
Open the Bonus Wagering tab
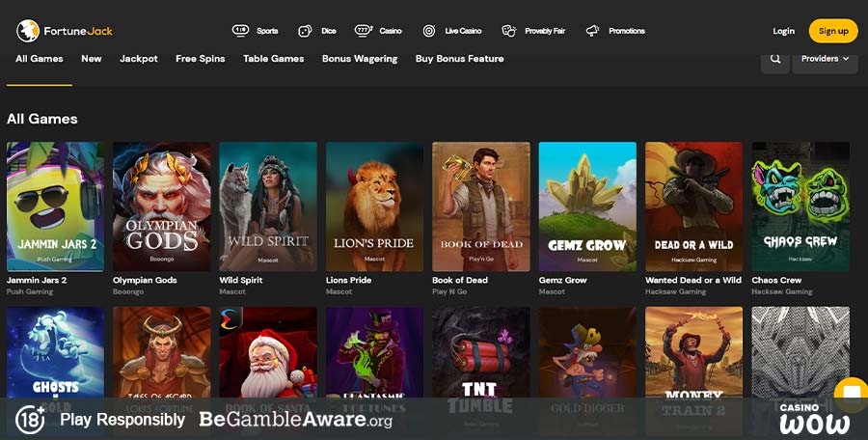(360, 59)
